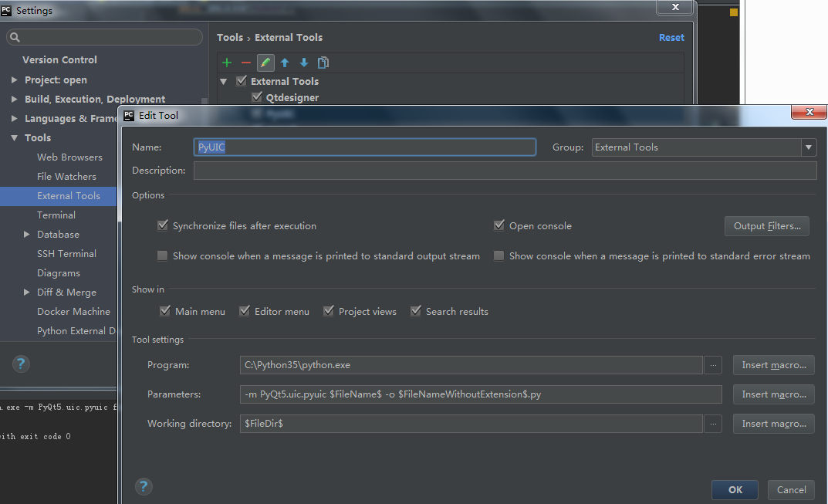Open the Docker Machine settings page
Viewport: 828px width, 504px height.
click(x=73, y=312)
